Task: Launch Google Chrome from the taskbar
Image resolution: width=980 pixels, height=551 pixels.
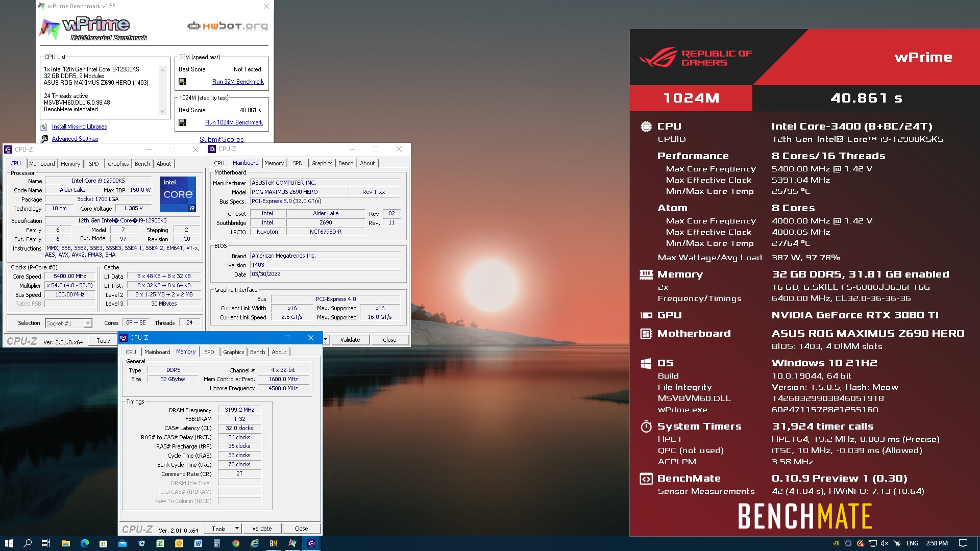Action: click(x=236, y=543)
